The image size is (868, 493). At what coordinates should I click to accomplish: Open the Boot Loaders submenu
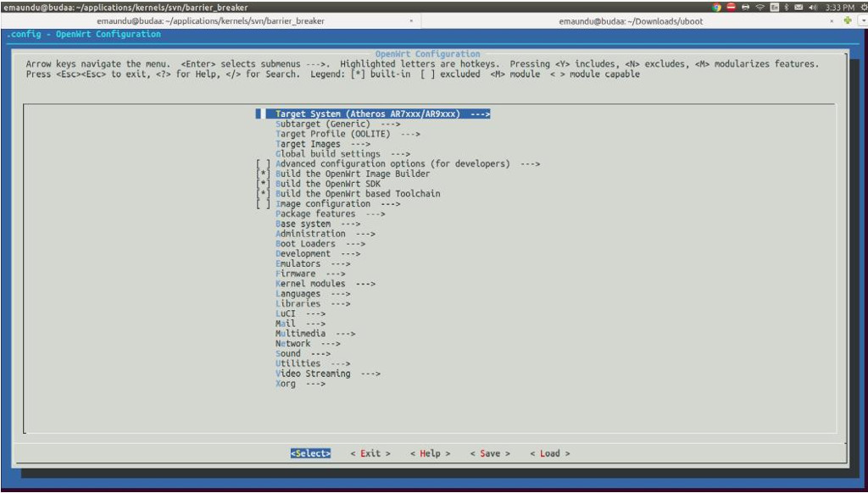point(320,243)
